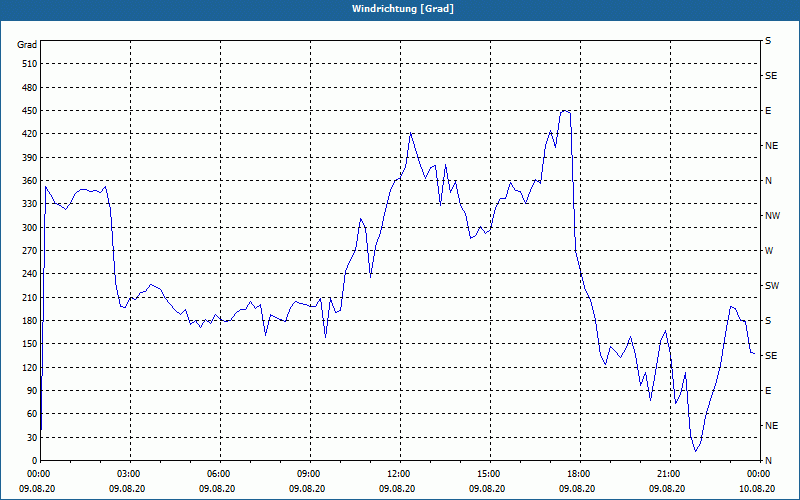Select the 120 y-axis value
The image size is (800, 500).
point(30,367)
